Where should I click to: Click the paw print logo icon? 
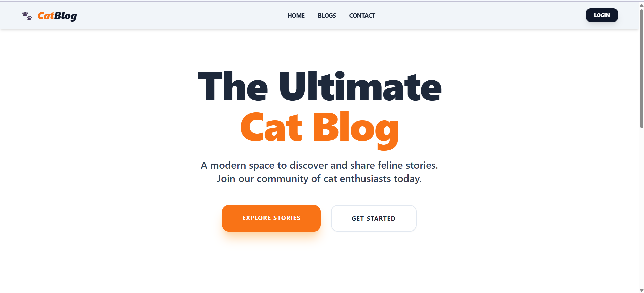tap(27, 16)
